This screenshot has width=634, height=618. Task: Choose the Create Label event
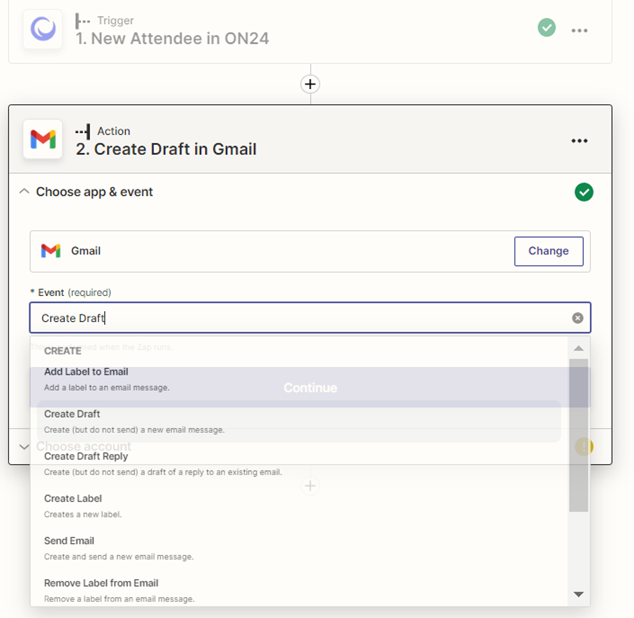(299, 506)
